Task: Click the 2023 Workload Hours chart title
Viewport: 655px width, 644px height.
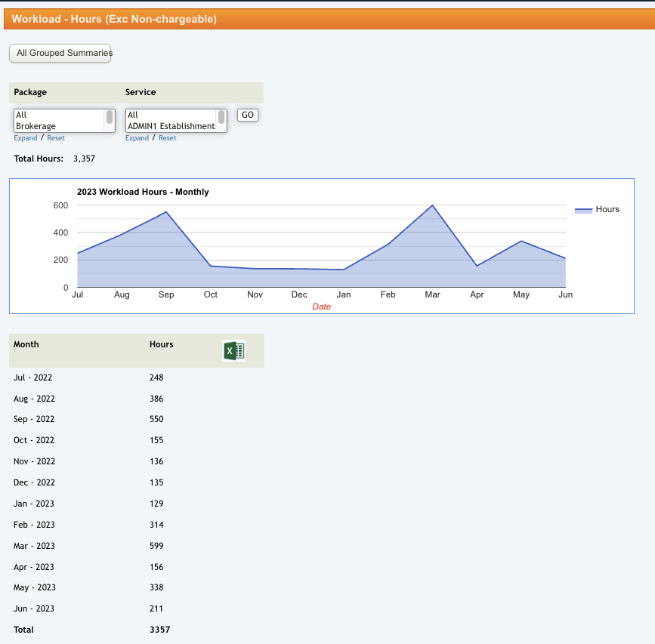Action: (143, 192)
